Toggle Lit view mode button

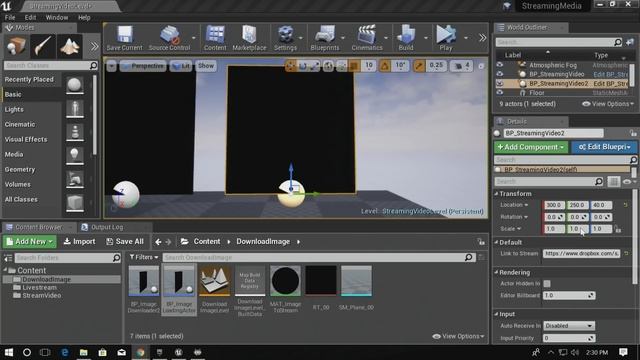pyautogui.click(x=181, y=66)
